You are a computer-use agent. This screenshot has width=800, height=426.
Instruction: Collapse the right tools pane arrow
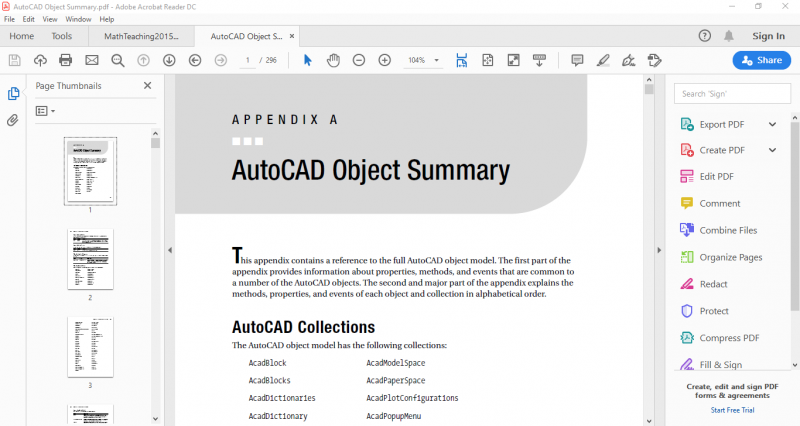[659, 250]
